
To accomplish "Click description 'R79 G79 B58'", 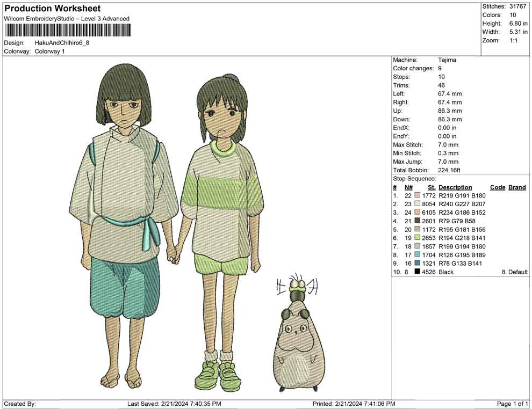I will click(x=457, y=221).
